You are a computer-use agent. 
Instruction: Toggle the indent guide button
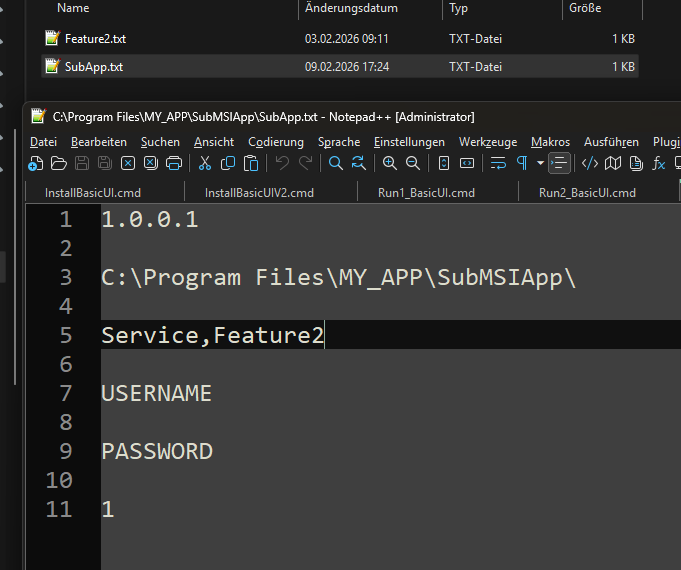point(559,163)
